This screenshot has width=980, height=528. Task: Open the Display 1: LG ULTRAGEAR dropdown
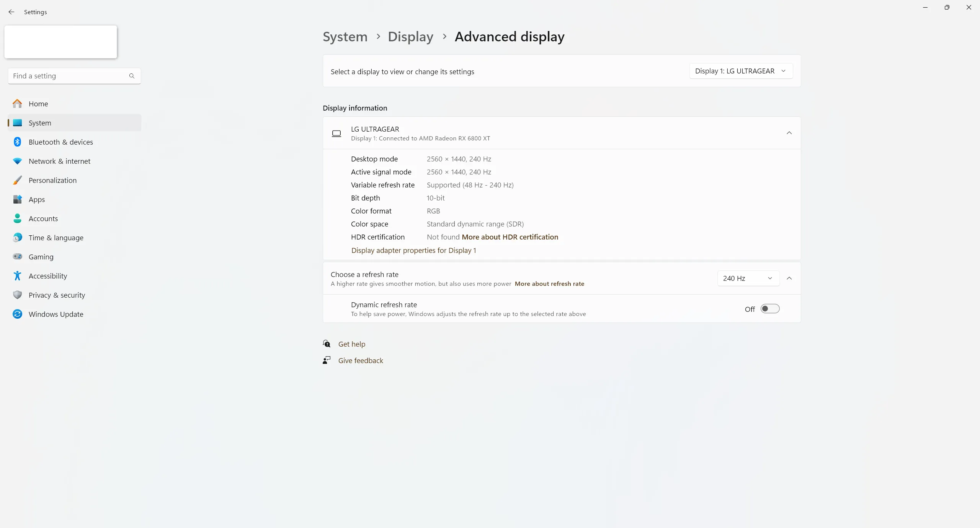741,71
